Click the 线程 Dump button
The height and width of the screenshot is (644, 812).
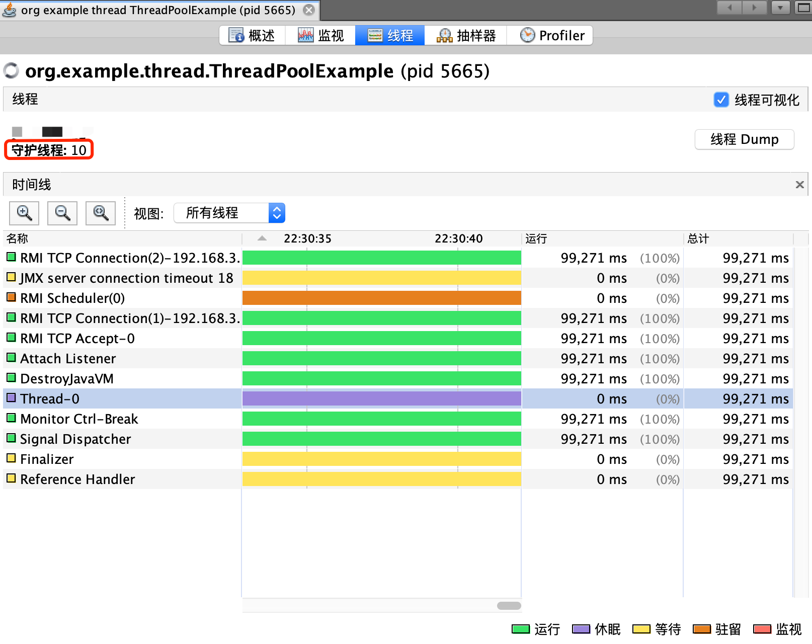(744, 139)
